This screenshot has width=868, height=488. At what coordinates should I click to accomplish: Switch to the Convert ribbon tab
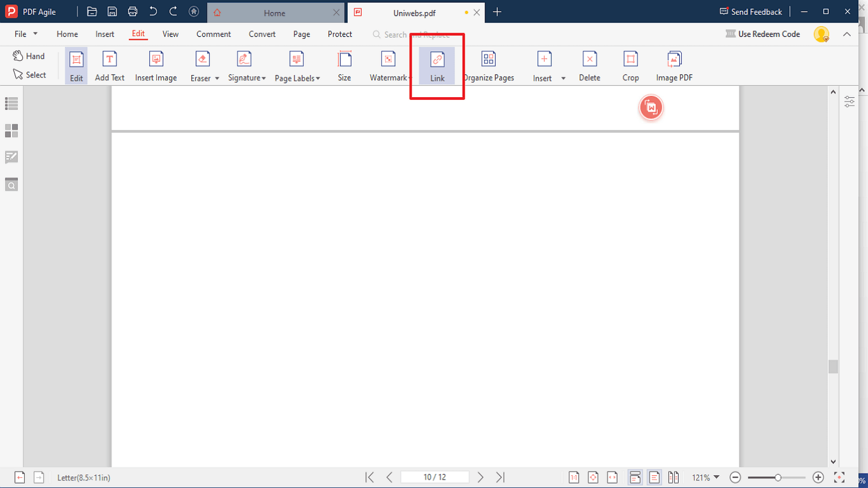coord(262,34)
